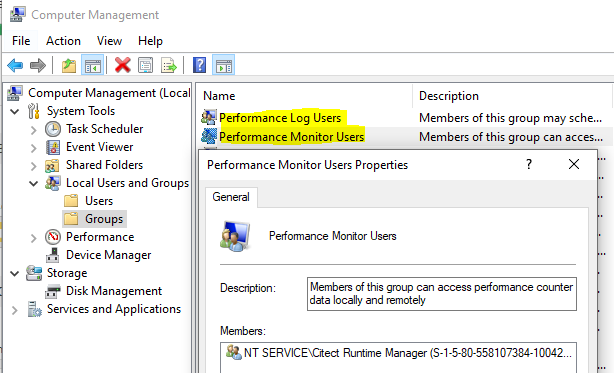
Task: Open the View menu
Action: point(109,41)
